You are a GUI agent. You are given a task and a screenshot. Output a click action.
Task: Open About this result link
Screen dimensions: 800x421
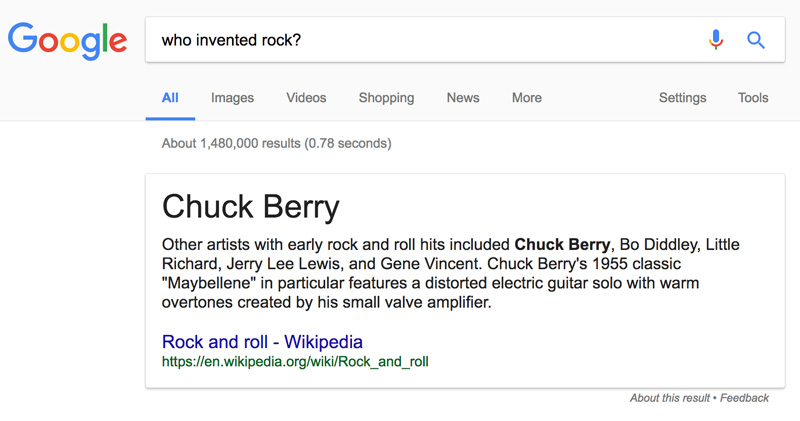(669, 398)
